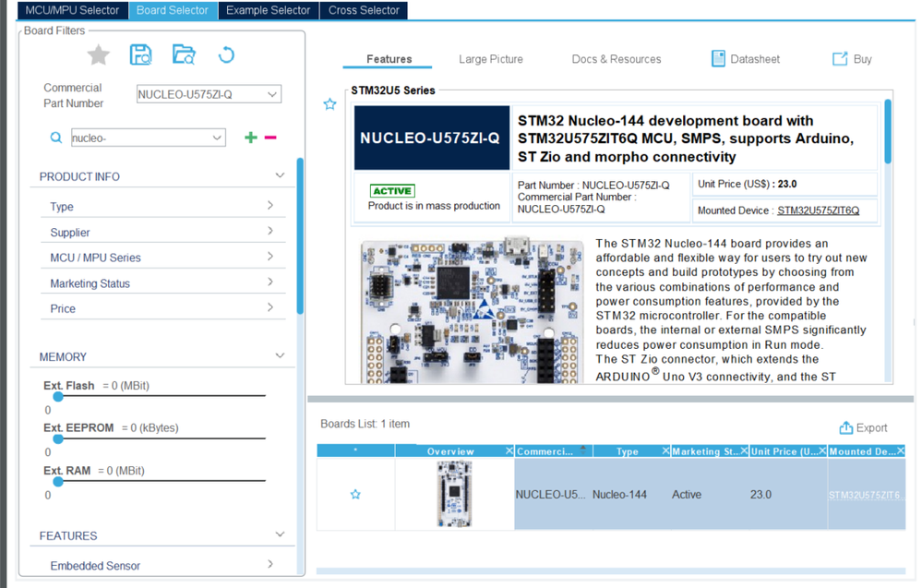Select the Board Selector tab
922x588 pixels.
point(173,10)
